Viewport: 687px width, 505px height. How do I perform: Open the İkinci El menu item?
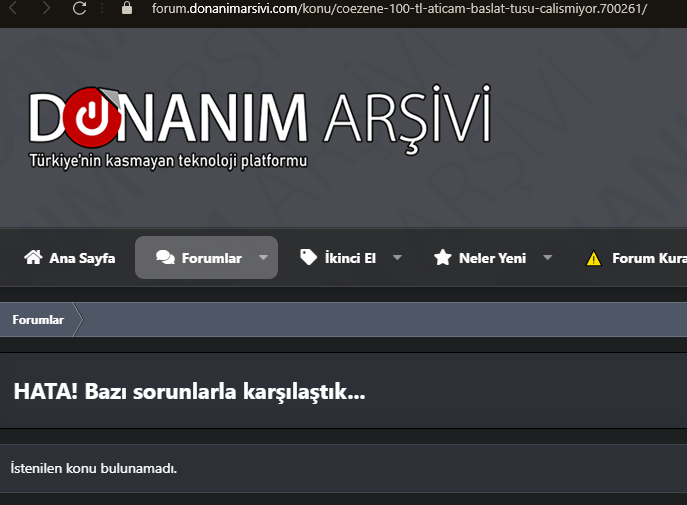tap(350, 258)
